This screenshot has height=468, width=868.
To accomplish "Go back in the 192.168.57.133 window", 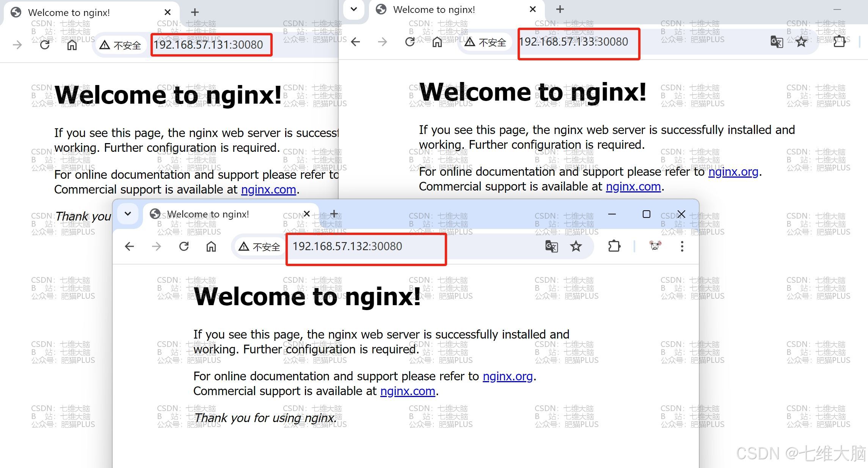I will click(x=355, y=42).
